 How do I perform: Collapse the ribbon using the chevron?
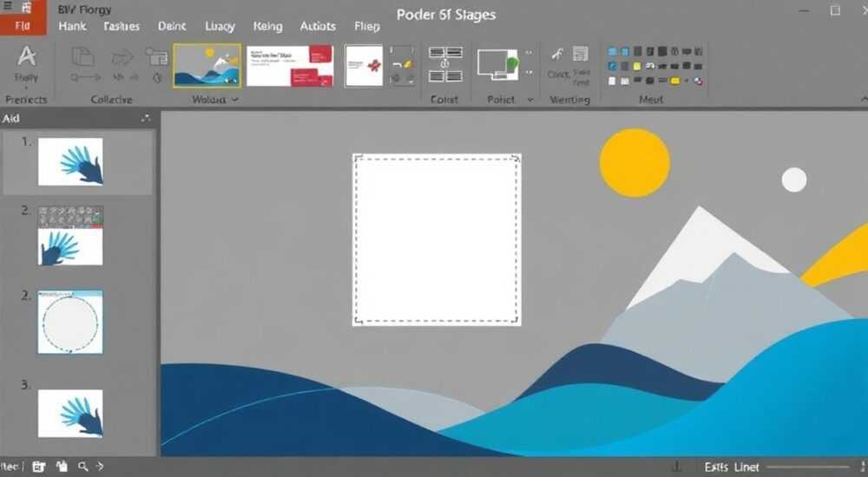coord(864,99)
